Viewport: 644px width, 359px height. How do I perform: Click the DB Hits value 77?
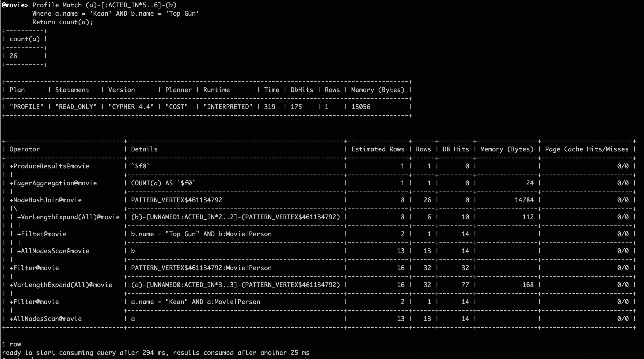465,285
